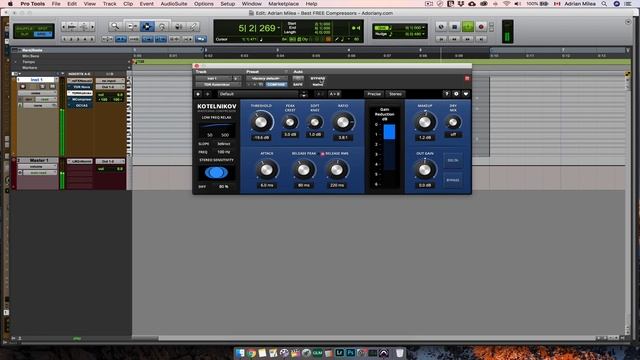Click the red plugin target button

467,78
